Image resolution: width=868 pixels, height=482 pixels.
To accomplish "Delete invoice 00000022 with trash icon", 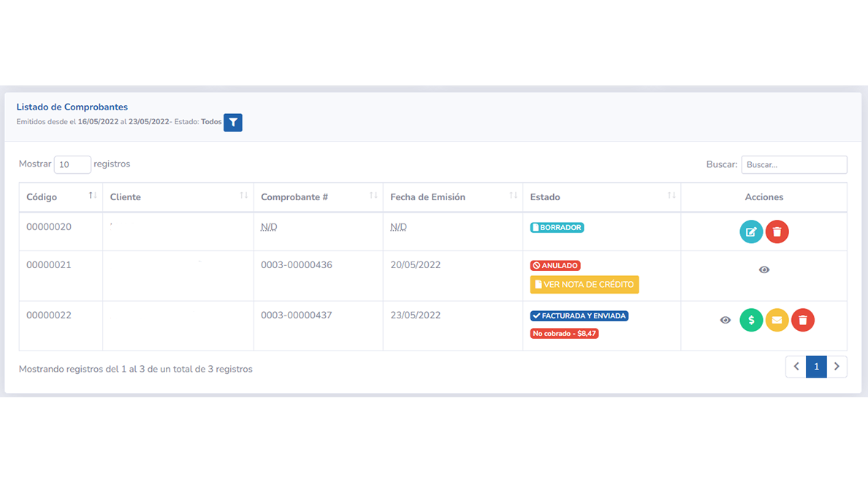I will coord(802,320).
